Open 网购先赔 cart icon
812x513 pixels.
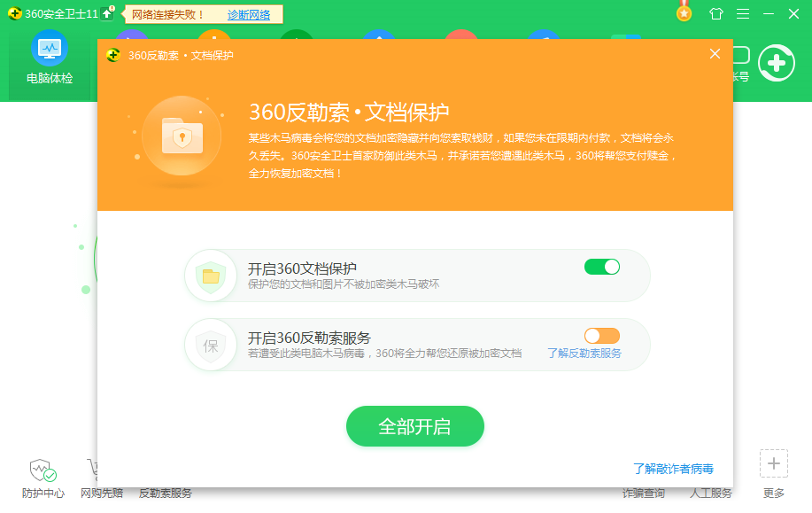[92, 470]
